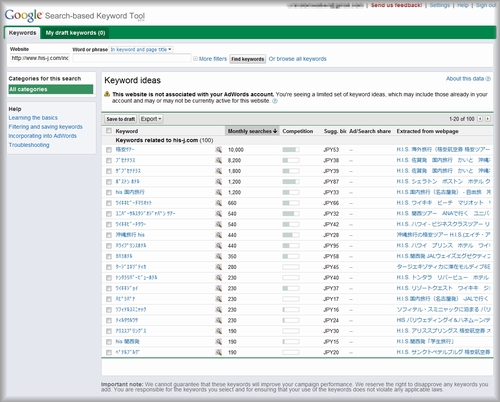Click magnifier icon in 660 searches row
The width and height of the screenshot is (500, 402).
(x=219, y=203)
